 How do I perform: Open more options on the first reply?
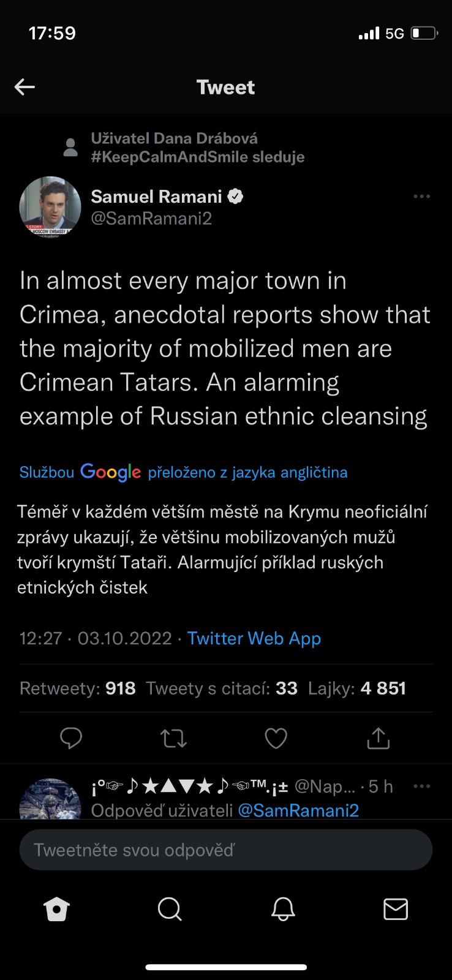coord(421,786)
